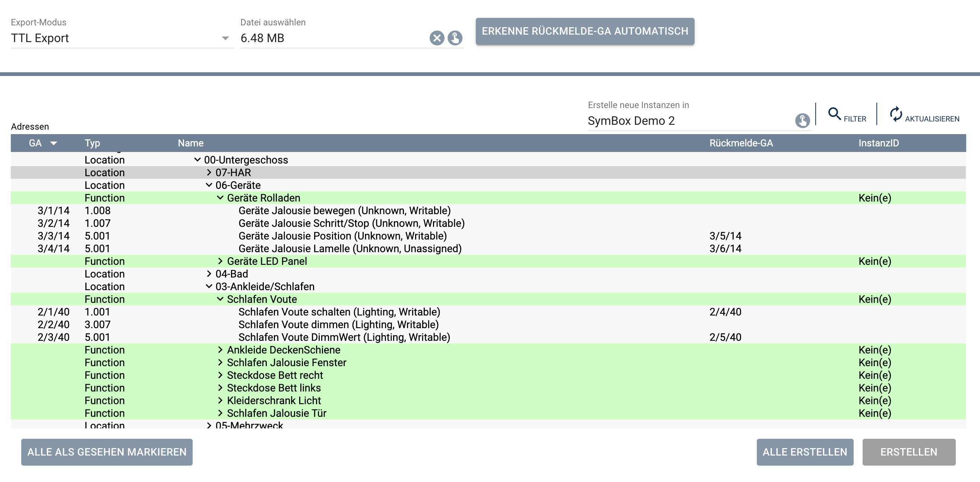The width and height of the screenshot is (980, 482).
Task: Expand the Geräte LED Panel function
Action: (220, 261)
